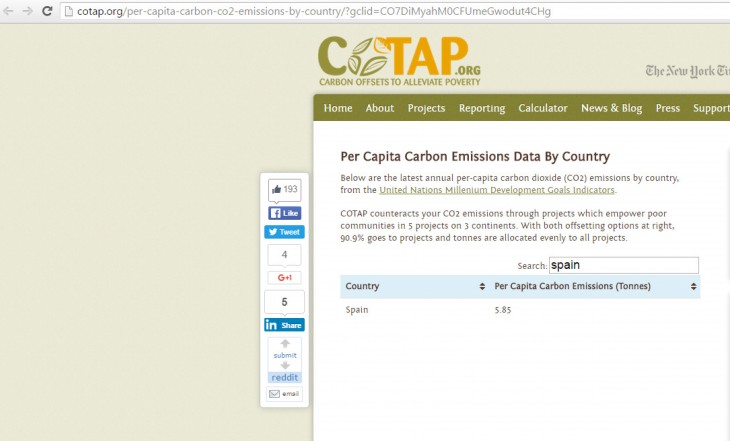
Task: Click the browser address bar URL
Action: (x=320, y=11)
